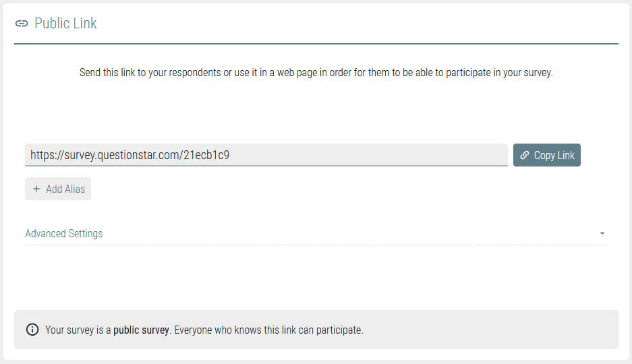The image size is (632, 364).
Task: Click the 21ecb1c9 code in the URL
Action: (x=206, y=155)
